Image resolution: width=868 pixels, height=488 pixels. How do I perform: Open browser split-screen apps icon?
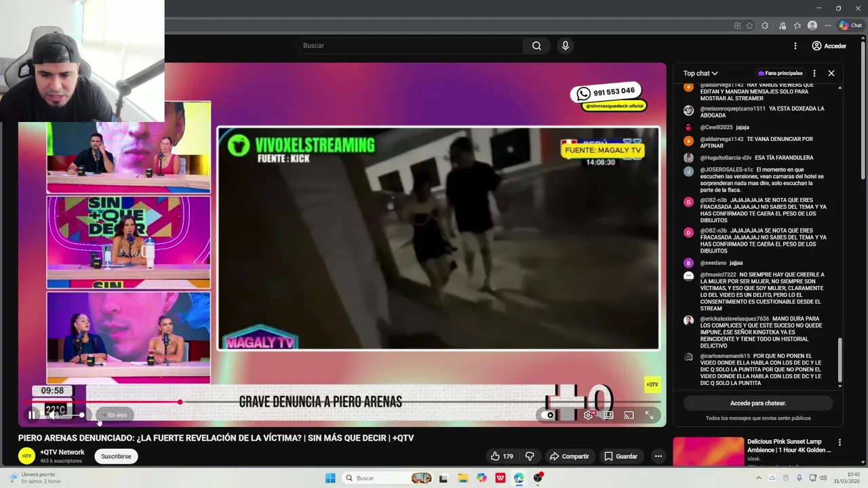click(737, 26)
